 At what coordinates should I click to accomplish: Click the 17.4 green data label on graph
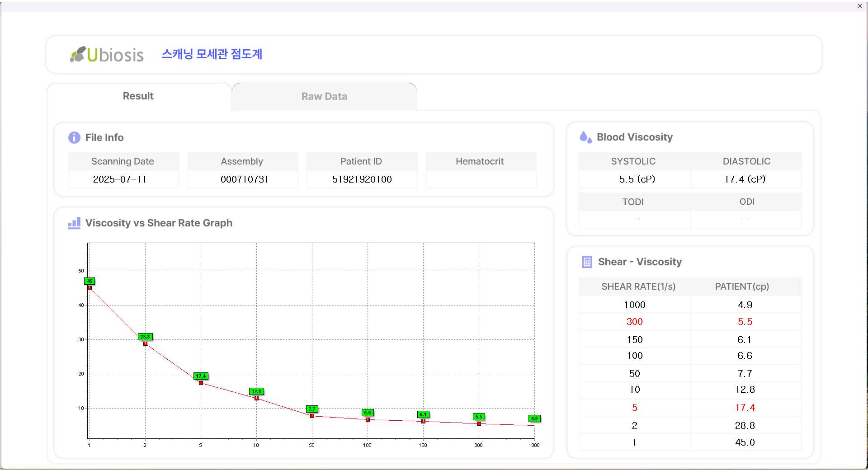click(201, 376)
